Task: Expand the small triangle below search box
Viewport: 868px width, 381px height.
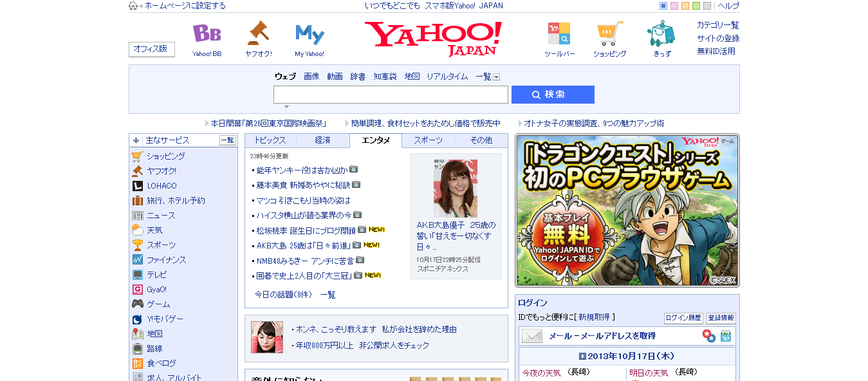Action: coord(286,107)
